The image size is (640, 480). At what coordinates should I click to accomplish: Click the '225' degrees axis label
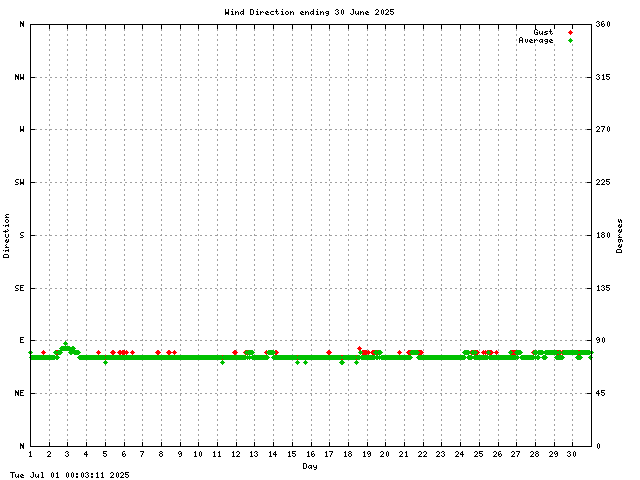pos(603,182)
